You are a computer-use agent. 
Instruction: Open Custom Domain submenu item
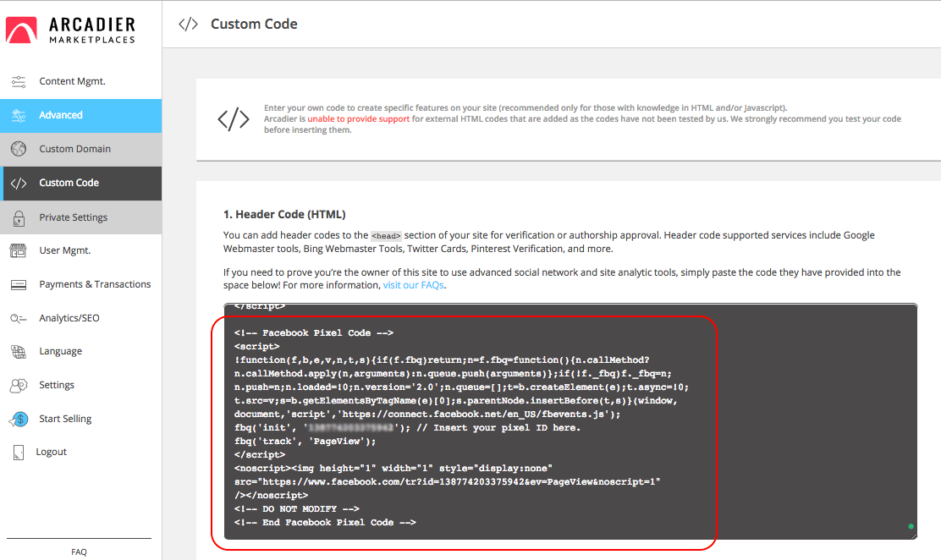coord(81,149)
